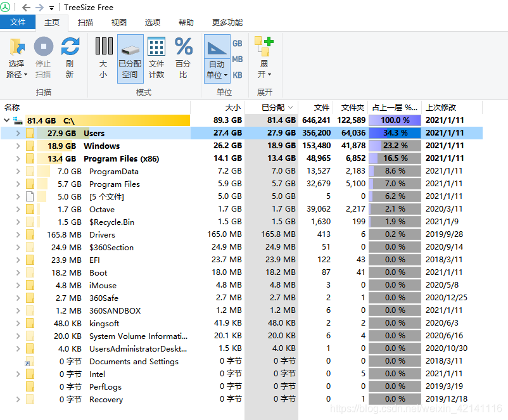Image resolution: width=508 pixels, height=420 pixels.
Task: Sort by the Name (名称) column header
Action: (x=95, y=107)
